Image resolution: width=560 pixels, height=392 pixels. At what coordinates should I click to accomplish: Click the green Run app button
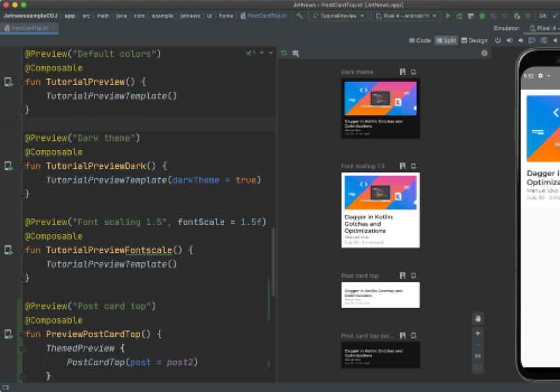point(449,15)
